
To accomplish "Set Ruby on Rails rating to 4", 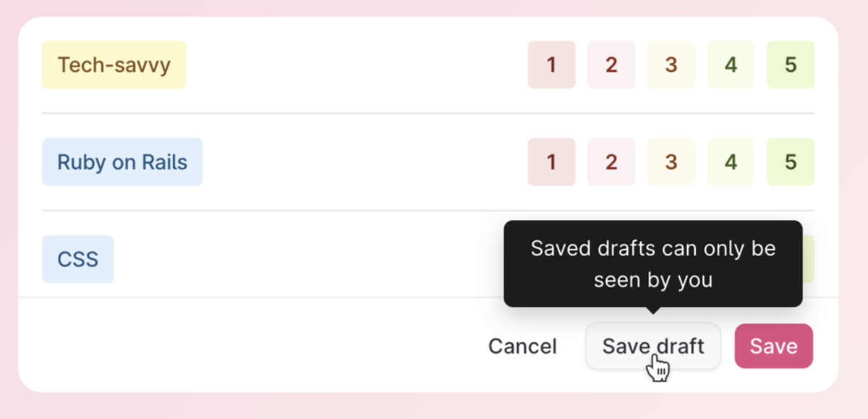I will 731,162.
